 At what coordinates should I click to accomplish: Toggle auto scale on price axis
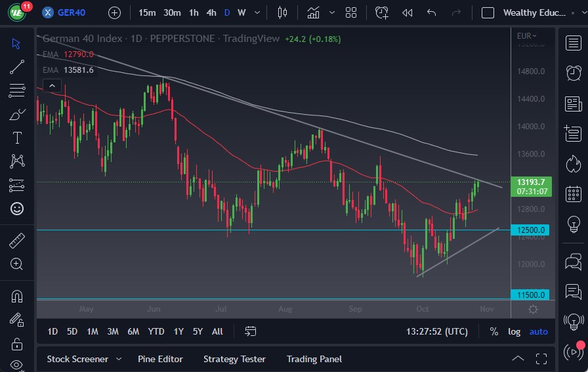click(538, 331)
